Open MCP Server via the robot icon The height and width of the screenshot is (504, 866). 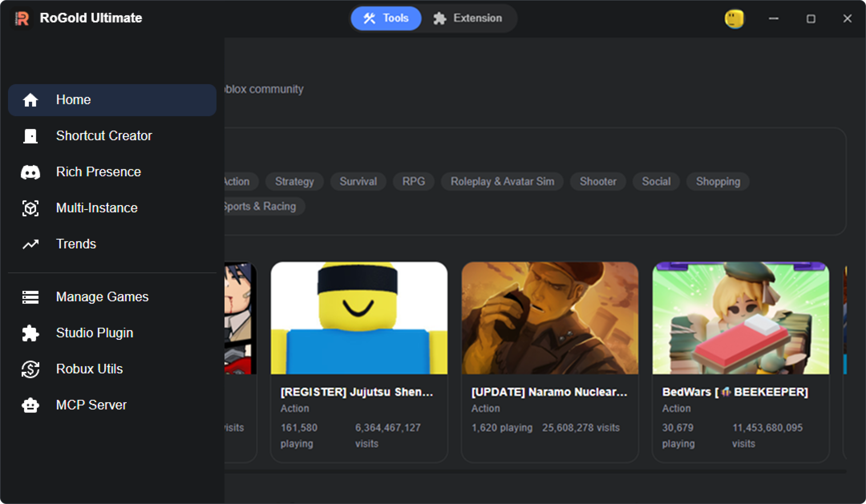pyautogui.click(x=30, y=405)
